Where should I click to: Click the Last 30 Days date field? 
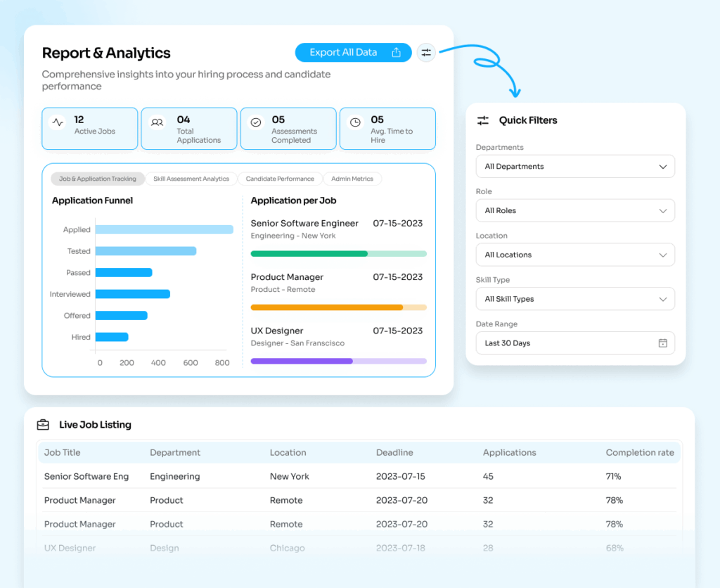[x=575, y=343]
